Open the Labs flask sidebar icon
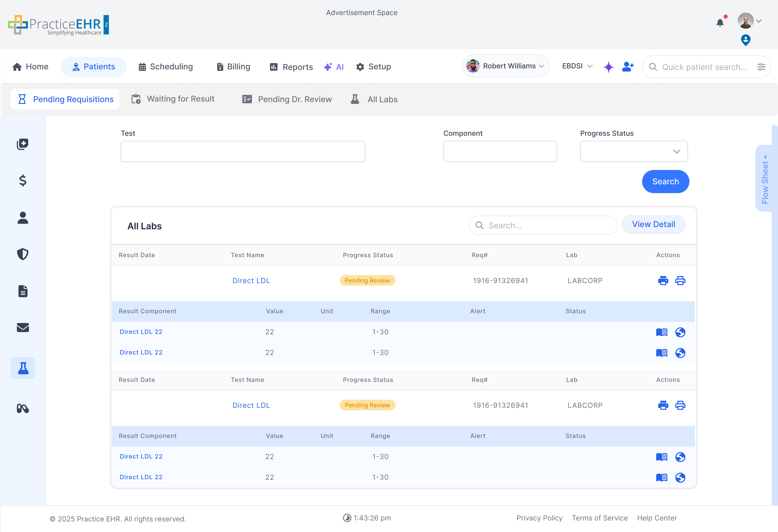 [x=23, y=368]
